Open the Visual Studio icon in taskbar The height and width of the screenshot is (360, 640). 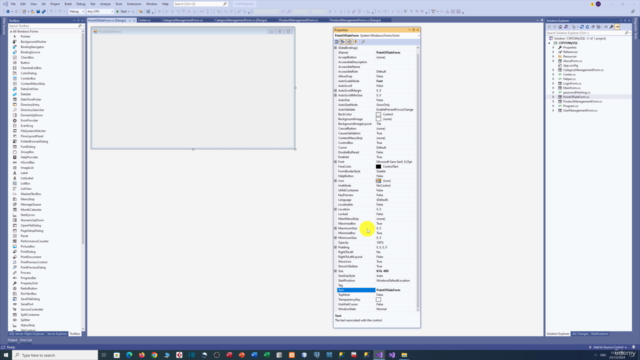point(379,355)
